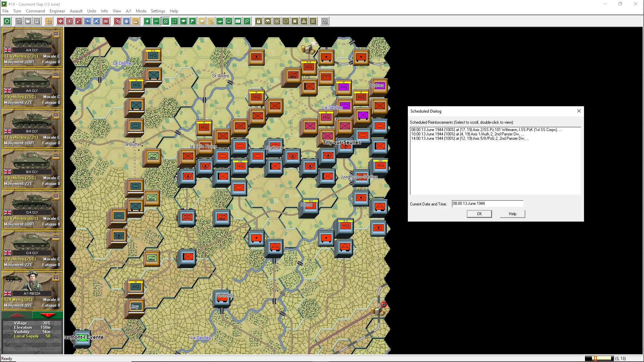The width and height of the screenshot is (644, 362).
Task: Select the C/4 CLY 10 Vehicles unit card
Action: [32, 209]
